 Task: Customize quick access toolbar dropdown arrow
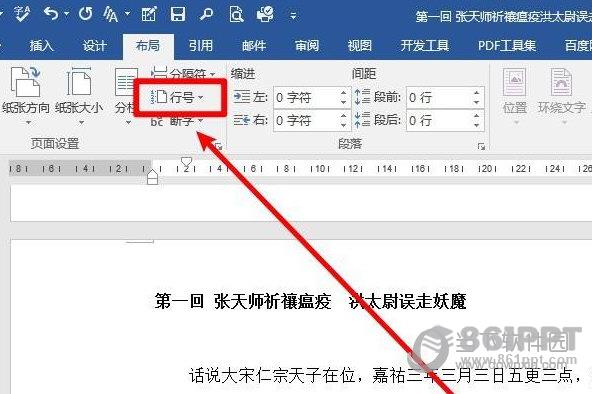point(293,16)
